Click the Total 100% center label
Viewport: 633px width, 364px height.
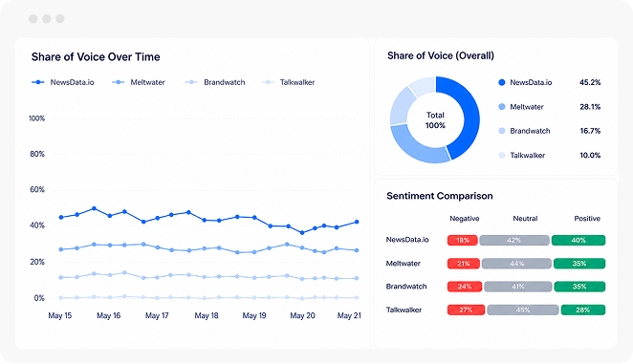[435, 120]
